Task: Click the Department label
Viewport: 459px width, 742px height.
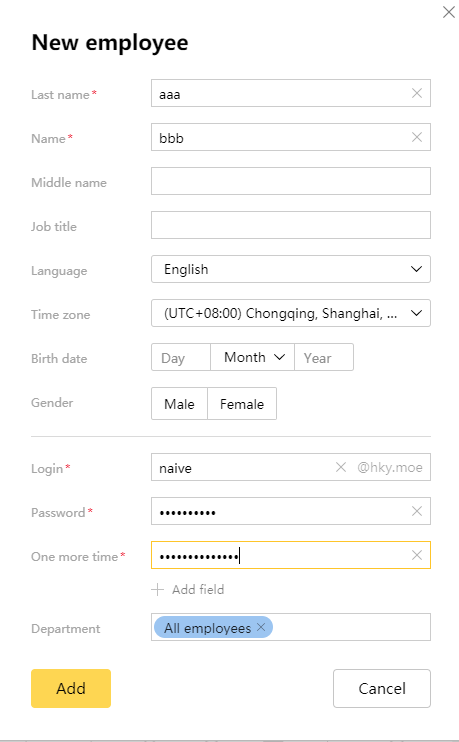Action: pos(66,629)
